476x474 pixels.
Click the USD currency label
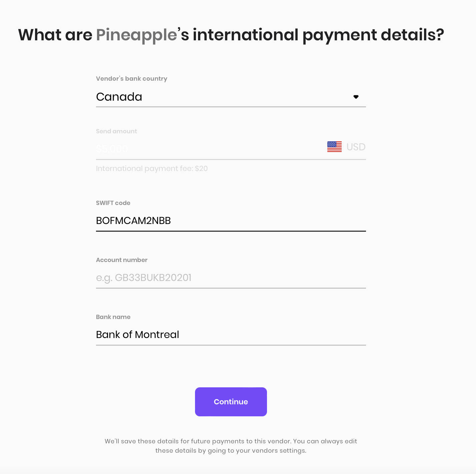(356, 147)
